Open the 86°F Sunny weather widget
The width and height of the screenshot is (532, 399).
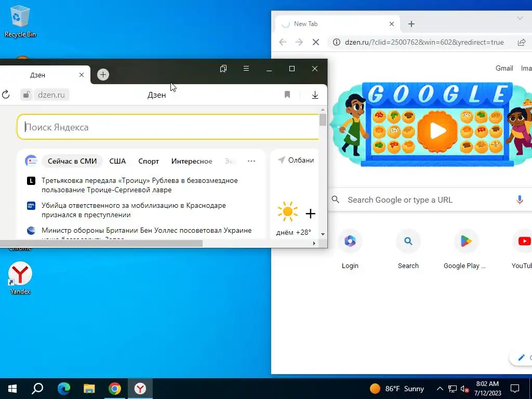tap(396, 389)
